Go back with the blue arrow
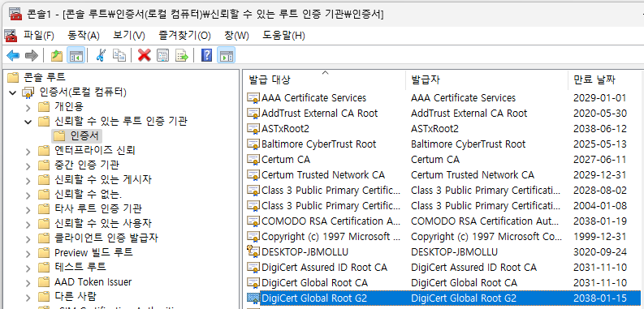This screenshot has width=644, height=309. point(13,55)
